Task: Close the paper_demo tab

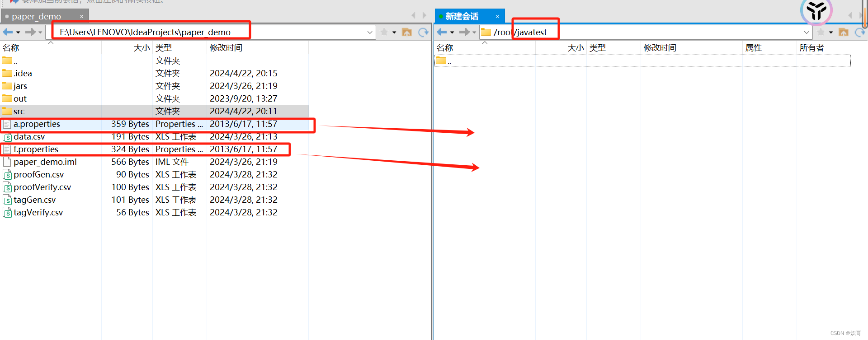Action: pyautogui.click(x=82, y=17)
